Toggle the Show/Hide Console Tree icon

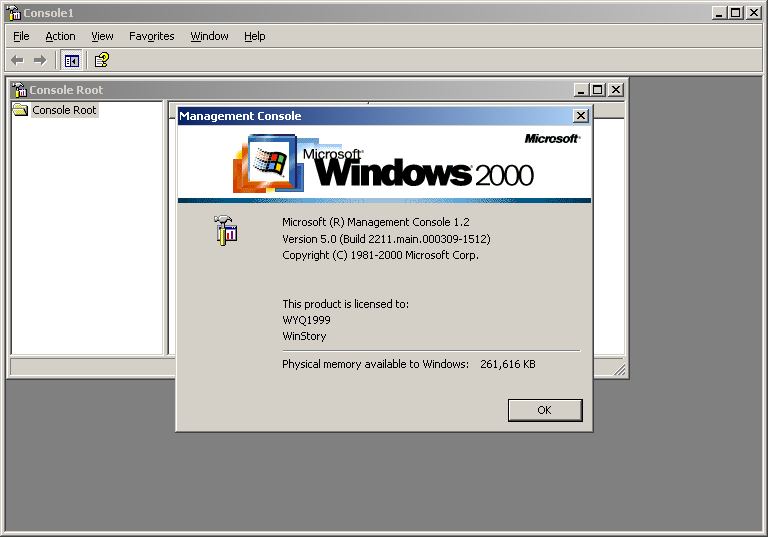(x=72, y=61)
